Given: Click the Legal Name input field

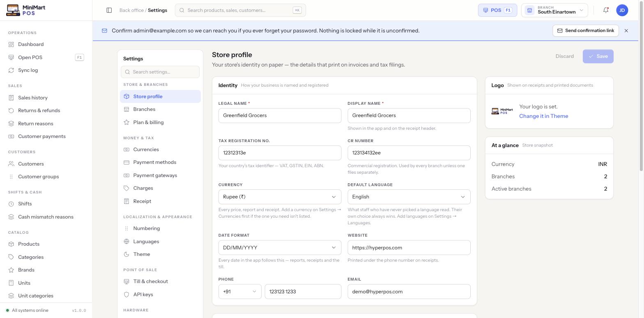Looking at the screenshot, I should tap(280, 115).
